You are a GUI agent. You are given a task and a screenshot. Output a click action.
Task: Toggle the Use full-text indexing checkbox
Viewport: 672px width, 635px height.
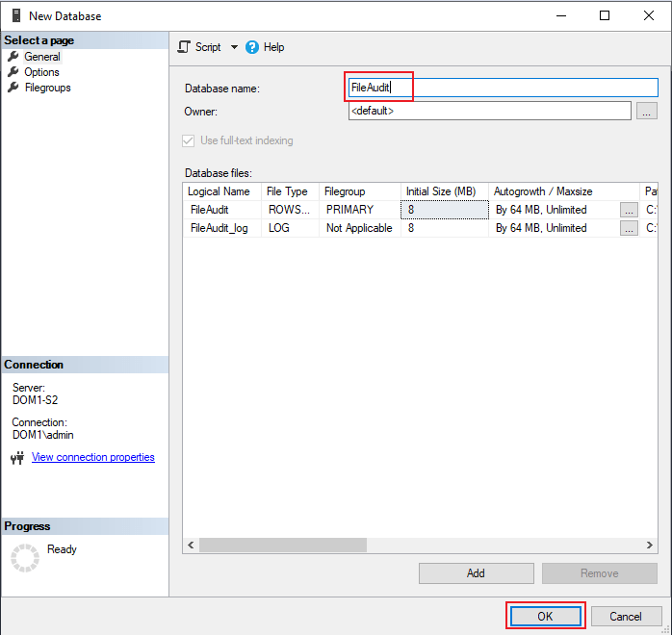pyautogui.click(x=190, y=140)
